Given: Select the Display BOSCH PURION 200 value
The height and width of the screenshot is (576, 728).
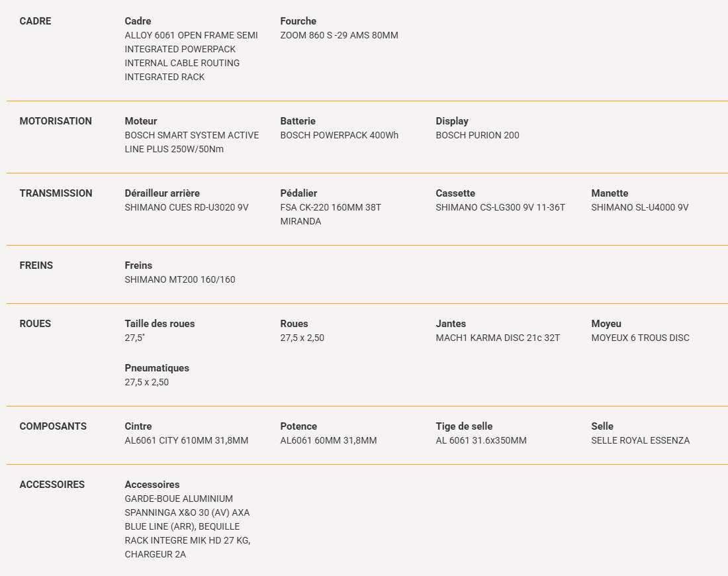Looking at the screenshot, I should 477,135.
